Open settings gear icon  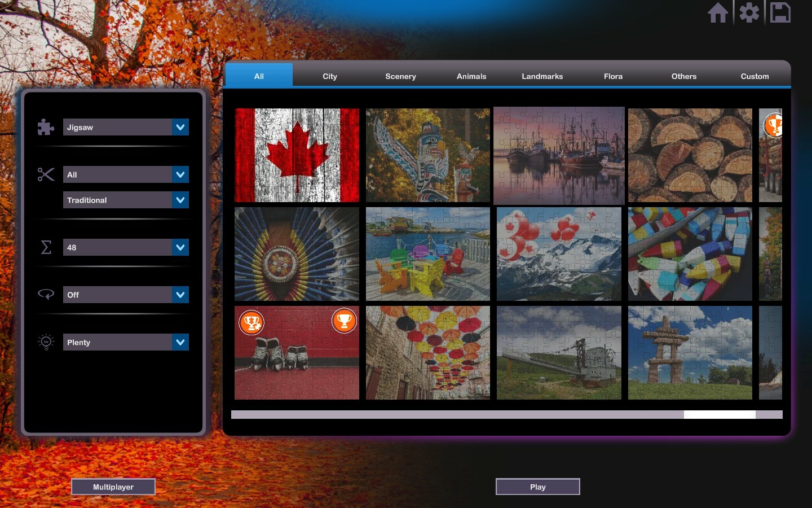[749, 12]
